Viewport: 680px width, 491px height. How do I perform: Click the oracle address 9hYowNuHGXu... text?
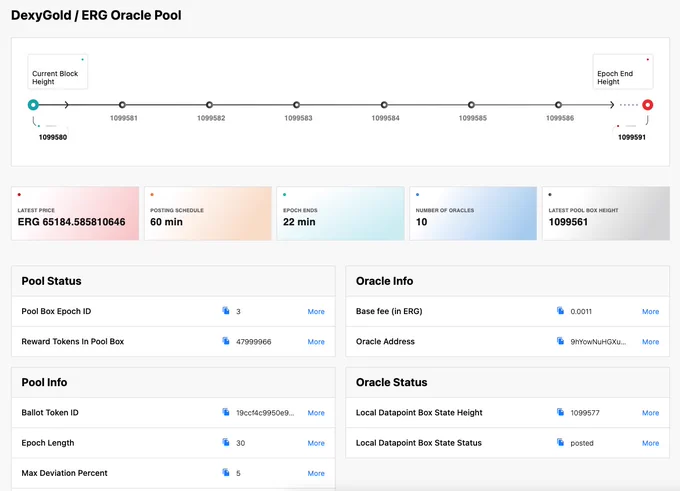pyautogui.click(x=598, y=342)
